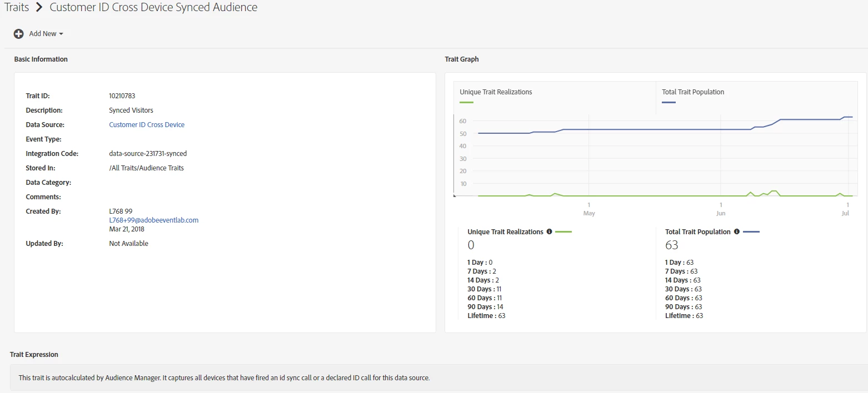Click the breadcrumb chevron separator
The width and height of the screenshot is (868, 393).
coord(39,8)
